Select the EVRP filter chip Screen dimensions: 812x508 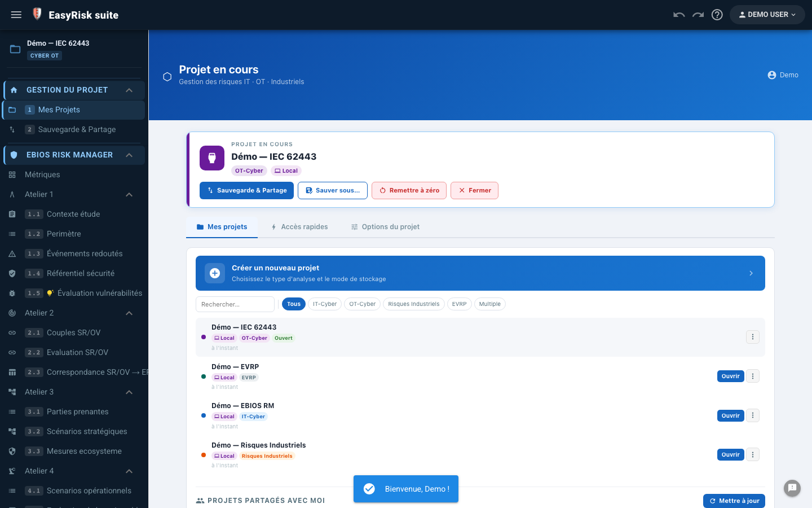(460, 304)
